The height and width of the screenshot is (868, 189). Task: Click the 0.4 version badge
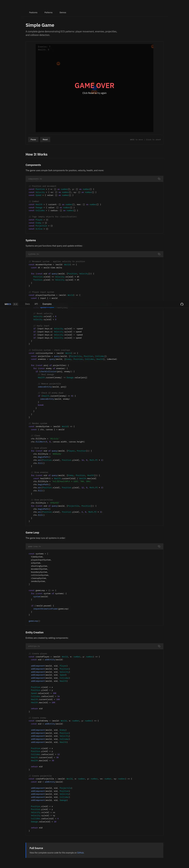[15, 304]
